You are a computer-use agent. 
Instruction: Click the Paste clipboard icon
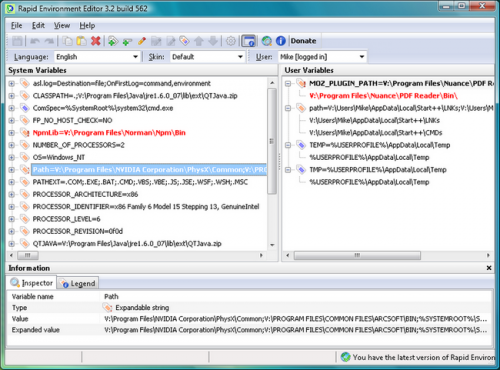point(81,41)
